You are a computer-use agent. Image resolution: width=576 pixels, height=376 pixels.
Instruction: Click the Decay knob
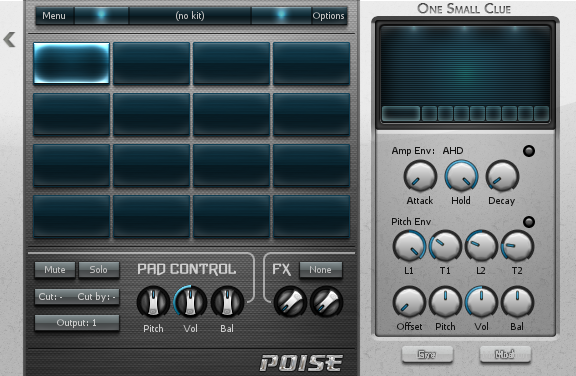[502, 177]
